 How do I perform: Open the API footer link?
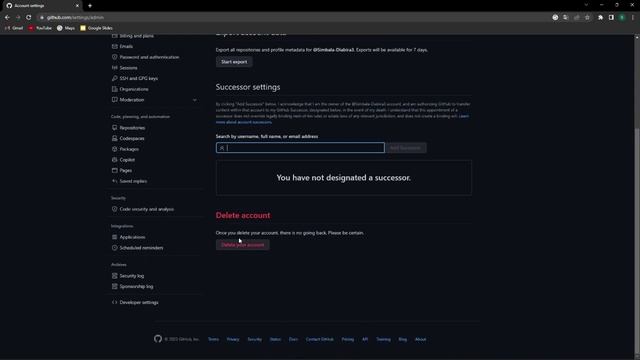pyautogui.click(x=365, y=339)
